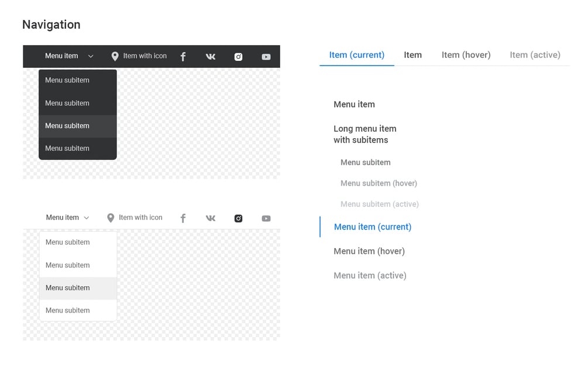Image resolution: width=588 pixels, height=371 pixels.
Task: Choose fourth Menu subitem in light dropdown
Action: [x=78, y=311]
